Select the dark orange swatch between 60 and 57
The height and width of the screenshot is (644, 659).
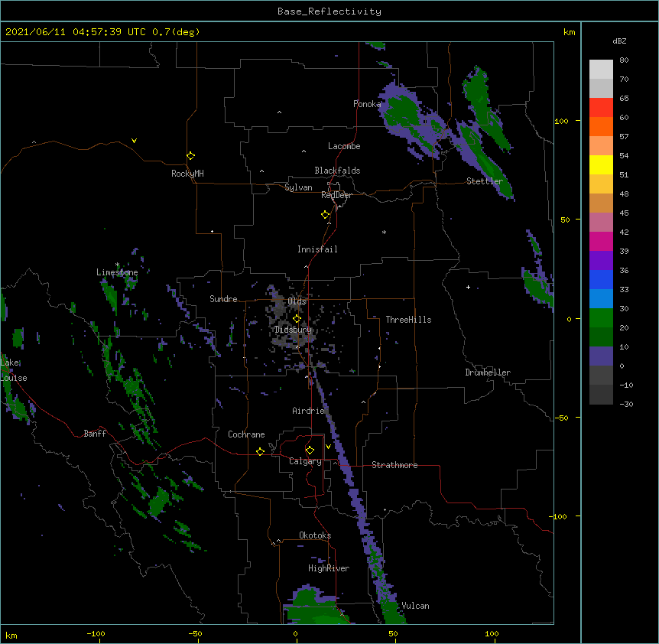[x=601, y=126]
